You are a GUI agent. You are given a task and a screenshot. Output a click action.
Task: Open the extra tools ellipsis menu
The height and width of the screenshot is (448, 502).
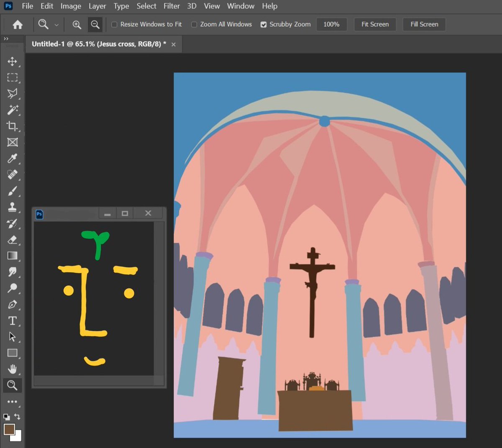[12, 402]
